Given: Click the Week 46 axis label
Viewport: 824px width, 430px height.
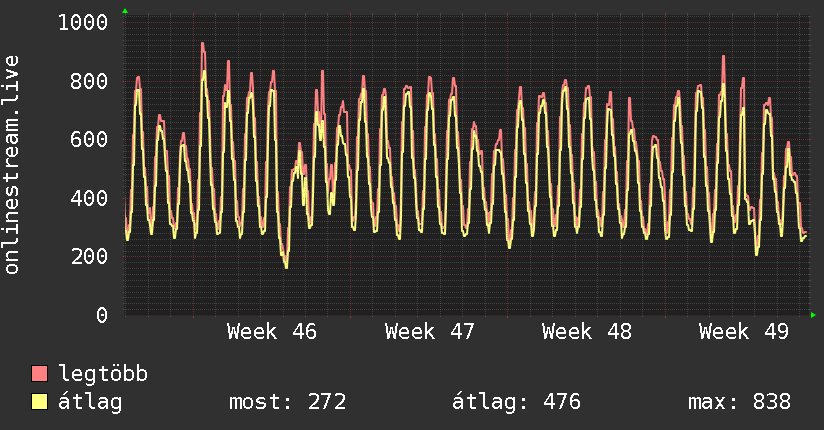Looking at the screenshot, I should (x=272, y=332).
